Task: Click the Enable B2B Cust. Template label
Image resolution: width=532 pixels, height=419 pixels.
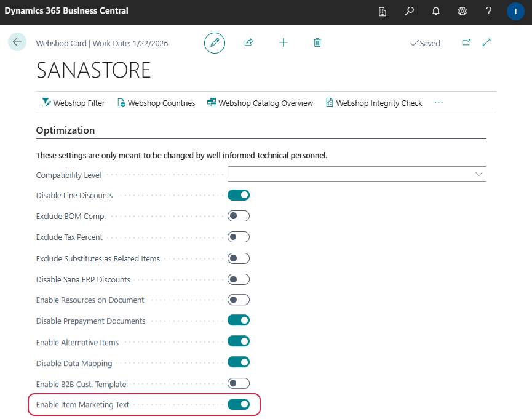Action: click(81, 385)
